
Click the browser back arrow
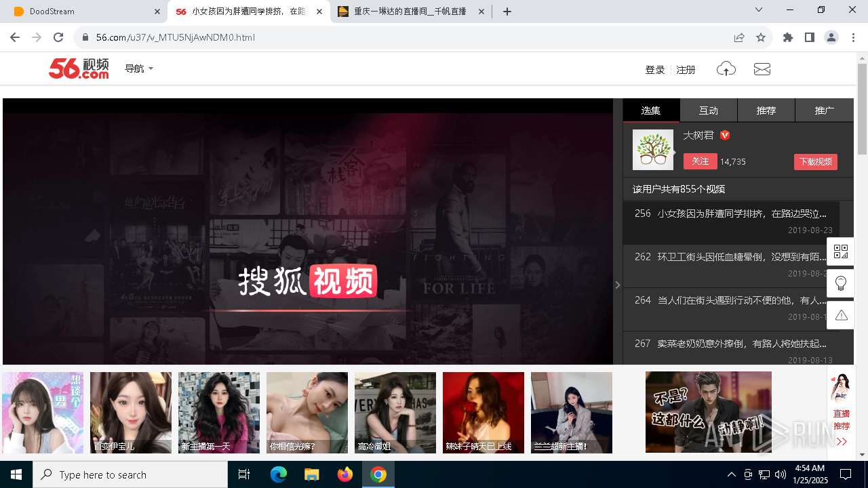(x=15, y=37)
